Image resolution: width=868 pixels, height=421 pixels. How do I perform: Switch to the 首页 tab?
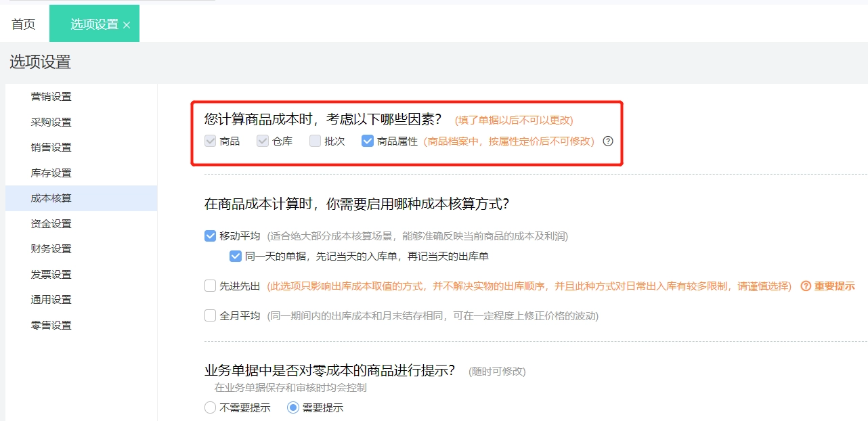(x=24, y=24)
